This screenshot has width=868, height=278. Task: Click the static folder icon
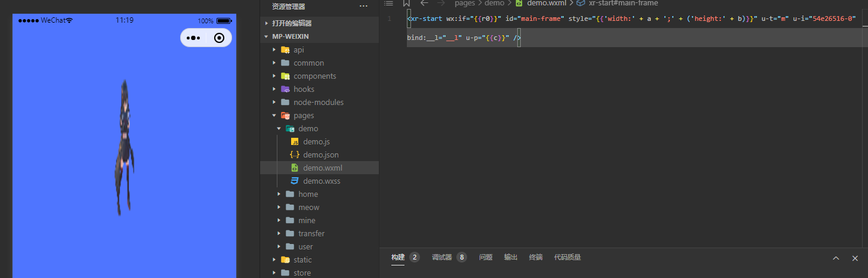pos(285,260)
